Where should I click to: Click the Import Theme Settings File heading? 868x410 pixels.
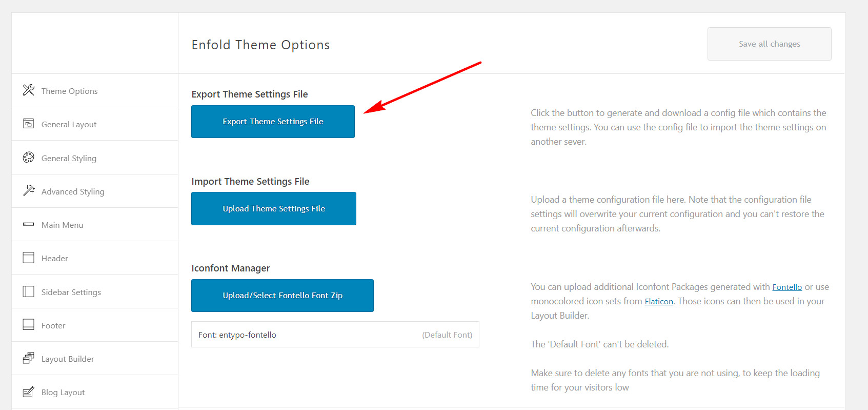pos(250,182)
